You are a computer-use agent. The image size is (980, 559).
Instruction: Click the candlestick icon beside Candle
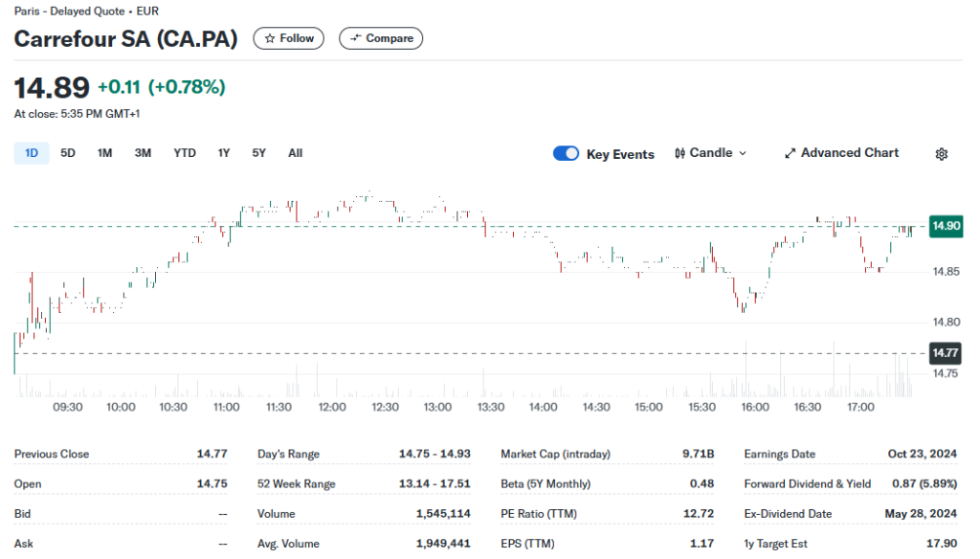(x=681, y=153)
